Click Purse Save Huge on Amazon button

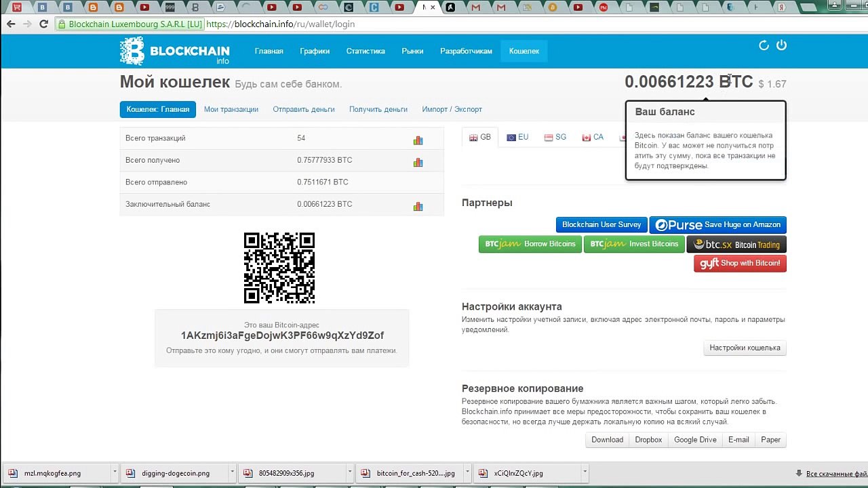point(717,224)
